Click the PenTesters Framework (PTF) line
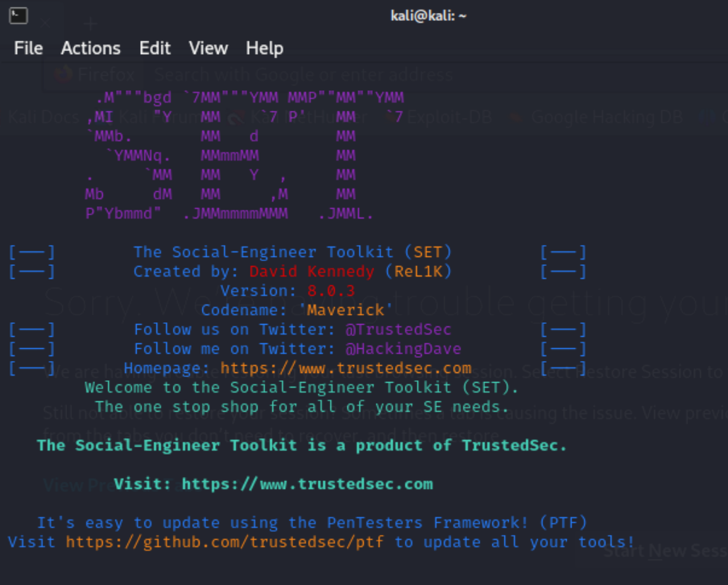 [312, 522]
